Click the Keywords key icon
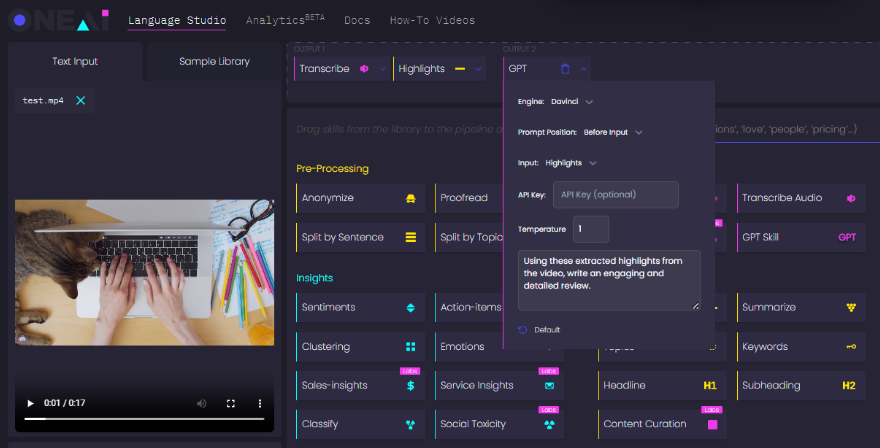Screen dimensions: 880x448 click(x=851, y=346)
